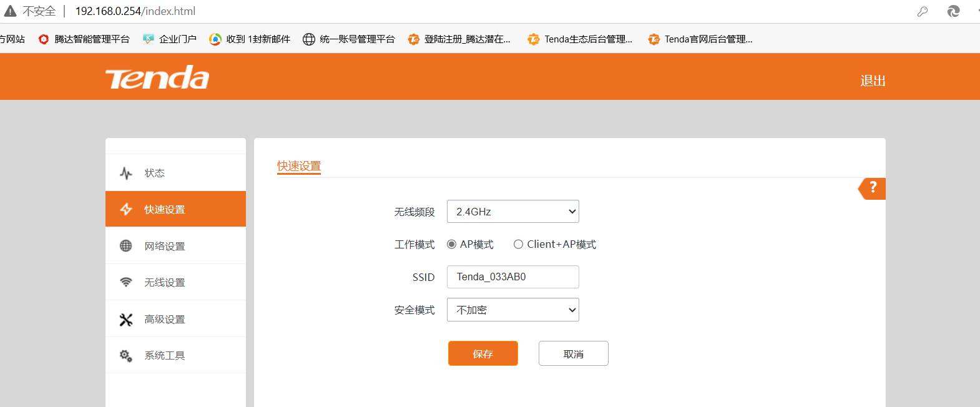
Task: Click the 保存 save button
Action: click(x=483, y=353)
